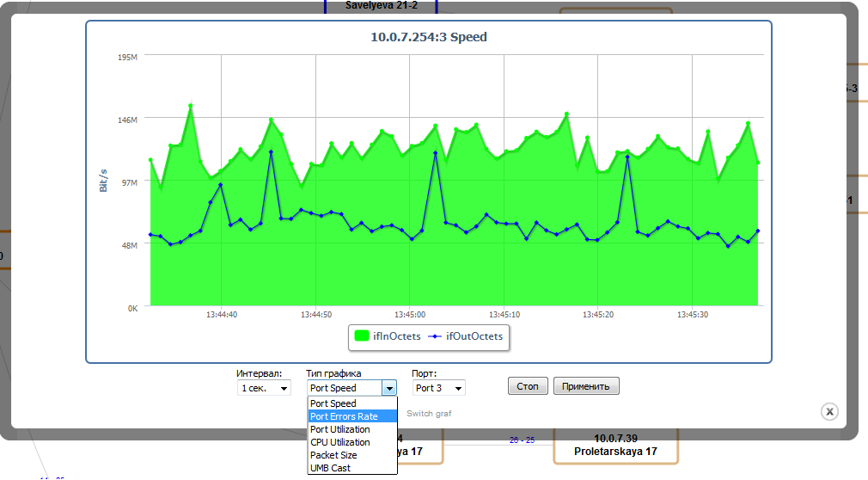Open the Порт dropdown showing Port 3
868x480 pixels.
pos(438,388)
